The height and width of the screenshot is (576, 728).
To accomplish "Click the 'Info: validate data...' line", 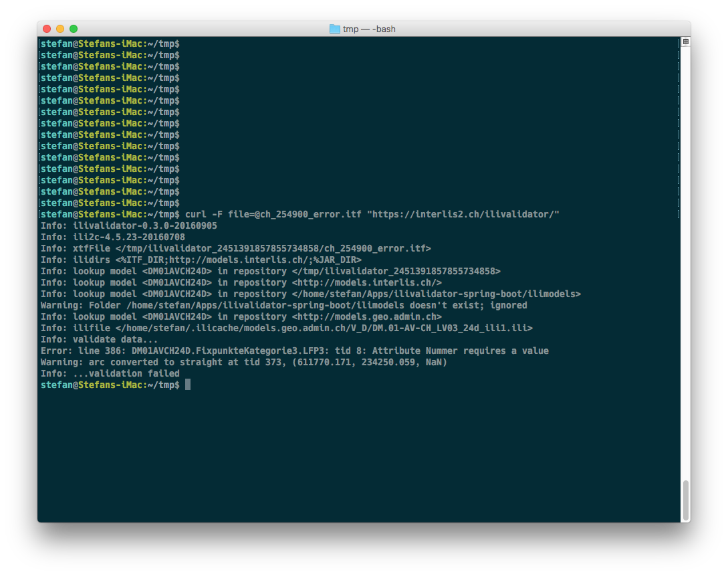I will pyautogui.click(x=100, y=340).
